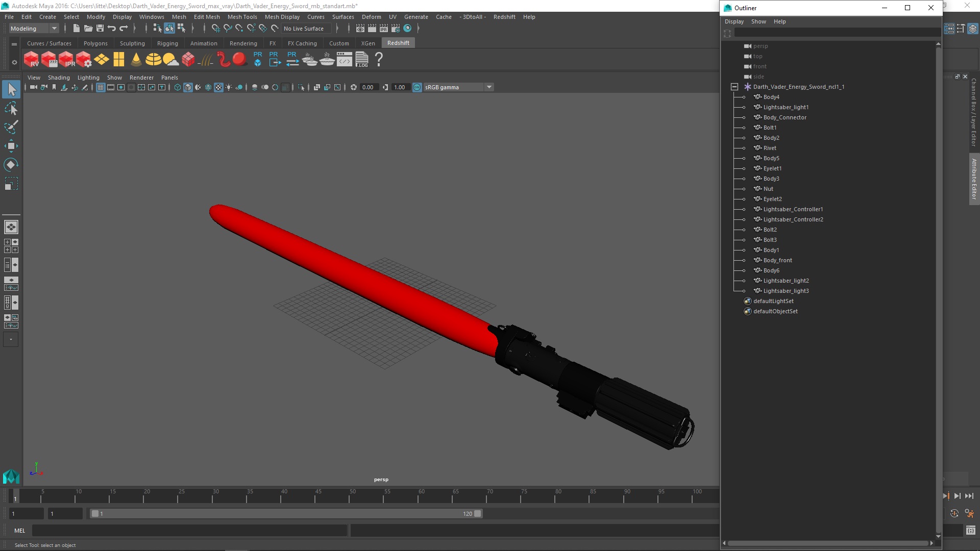
Task: Select Body_Connector in Outliner
Action: [x=785, y=117]
